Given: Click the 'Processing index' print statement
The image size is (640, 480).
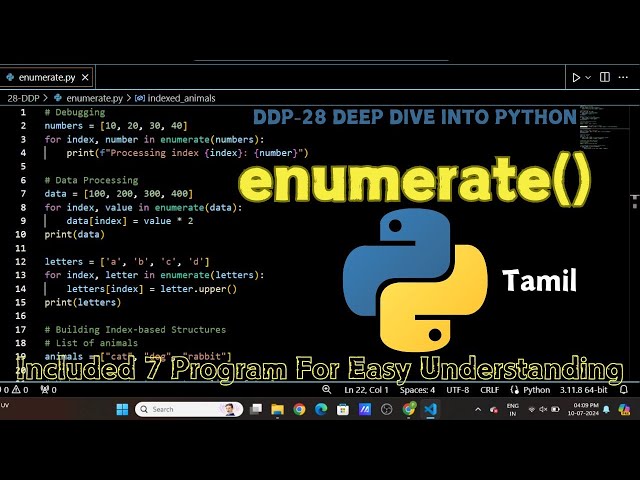Looking at the screenshot, I should pos(187,153).
